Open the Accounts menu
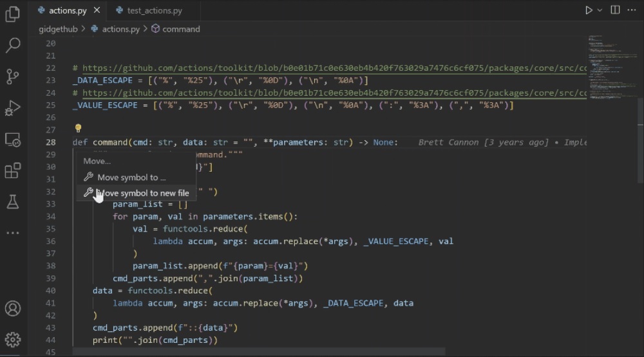 coord(13,308)
